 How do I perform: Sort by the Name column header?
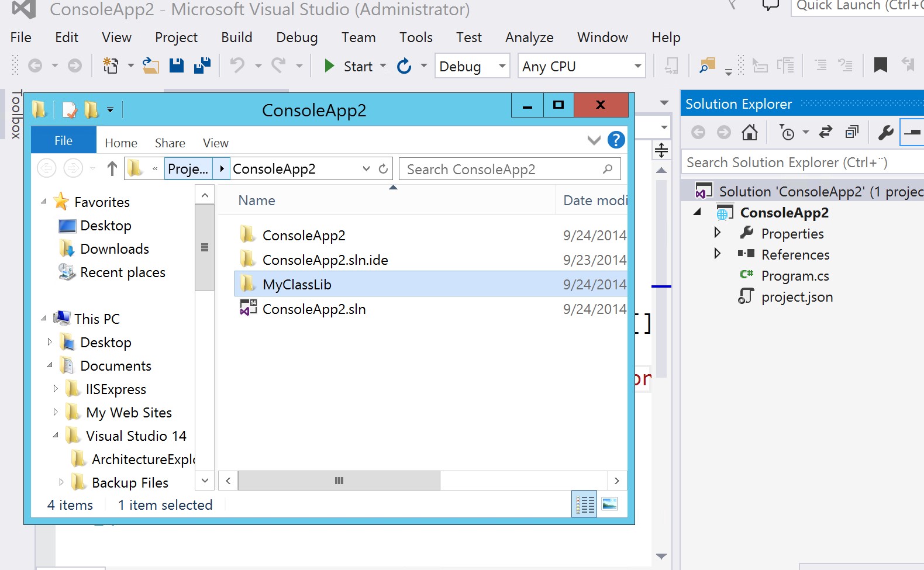(x=256, y=201)
